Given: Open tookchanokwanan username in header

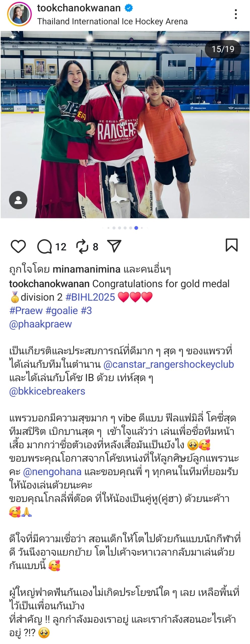Looking at the screenshot, I should [x=79, y=8].
